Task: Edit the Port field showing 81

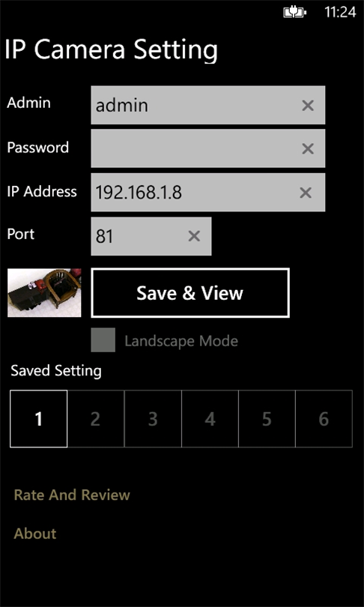Action: 151,236
